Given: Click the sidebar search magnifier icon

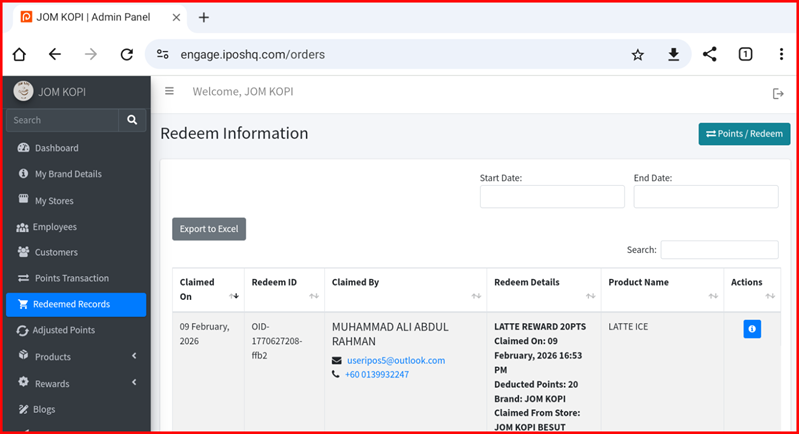Looking at the screenshot, I should pyautogui.click(x=132, y=120).
